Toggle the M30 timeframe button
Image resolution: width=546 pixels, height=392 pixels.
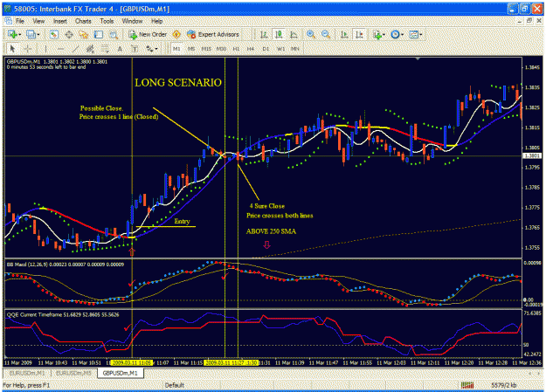[221, 49]
